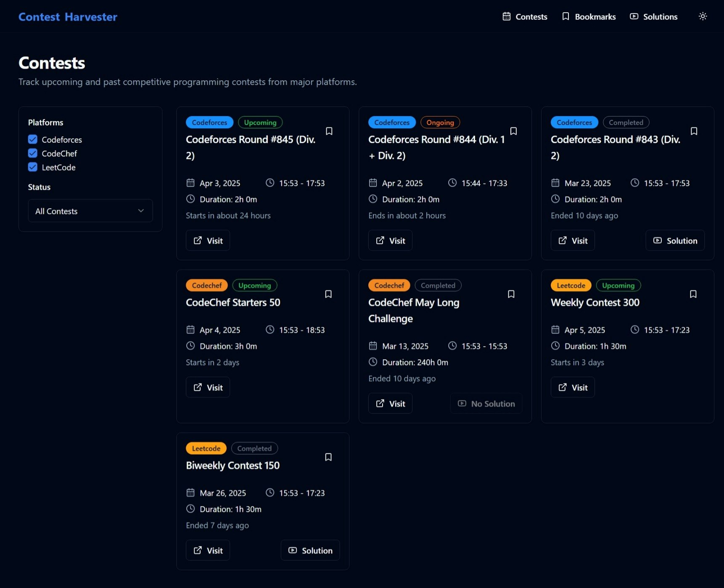This screenshot has width=724, height=588.
Task: Click the 'Platforms' filter heading
Action: tap(46, 122)
